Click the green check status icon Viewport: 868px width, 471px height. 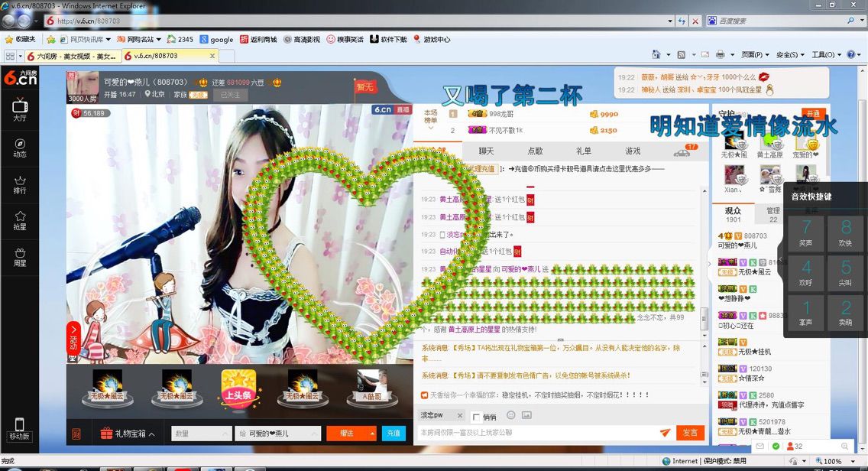click(776, 446)
